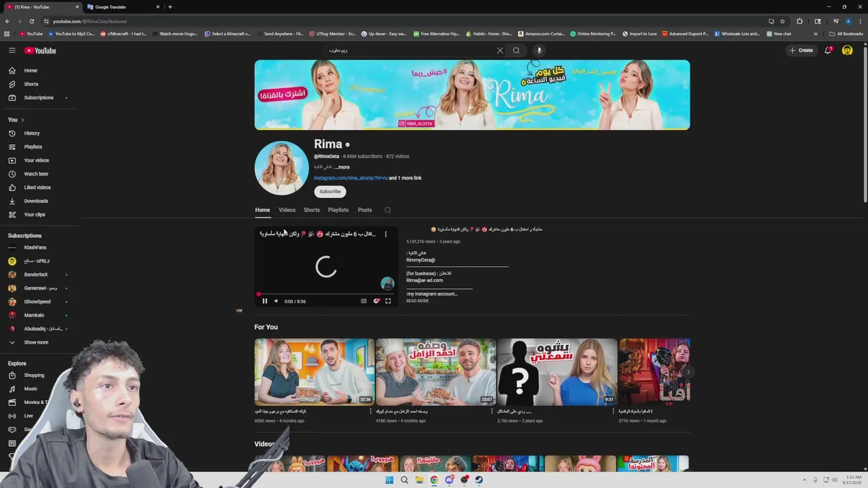Viewport: 868px width, 488px height.
Task: Switch to the Videos tab
Action: [287, 210]
